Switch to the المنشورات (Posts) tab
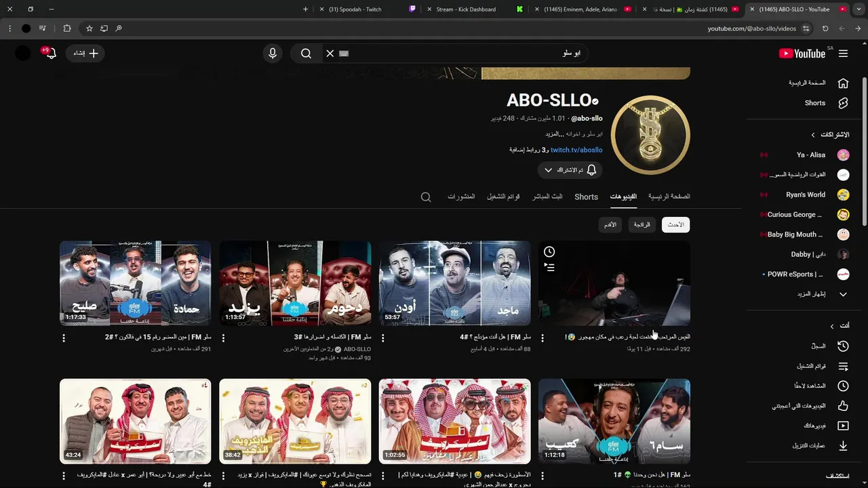Viewport: 868px width, 488px height. pos(461,197)
